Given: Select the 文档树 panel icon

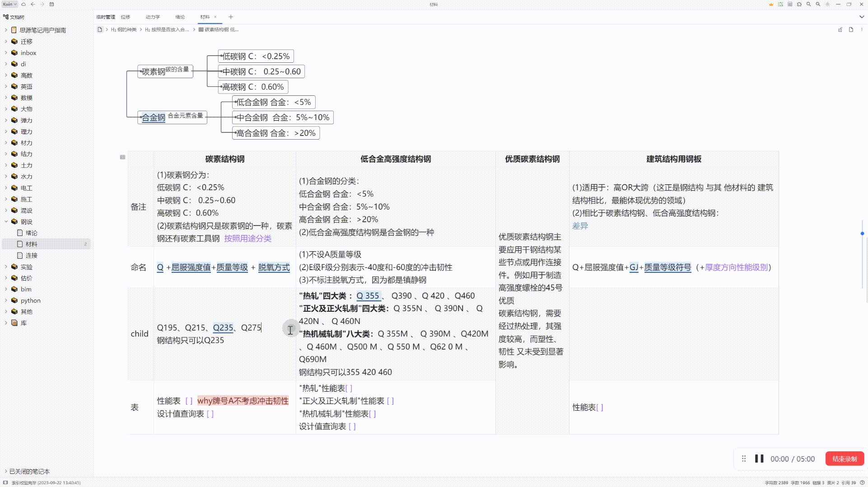Looking at the screenshot, I should (x=5, y=17).
